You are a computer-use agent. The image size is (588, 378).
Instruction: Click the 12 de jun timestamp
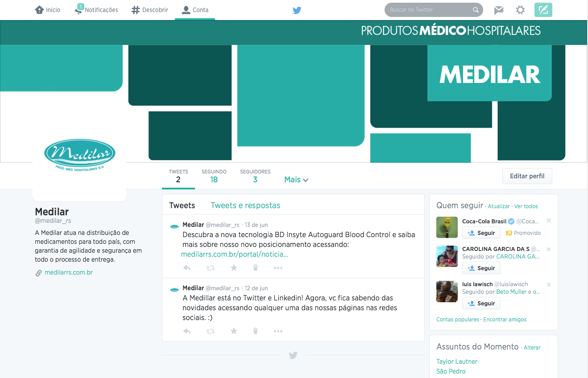pos(257,288)
